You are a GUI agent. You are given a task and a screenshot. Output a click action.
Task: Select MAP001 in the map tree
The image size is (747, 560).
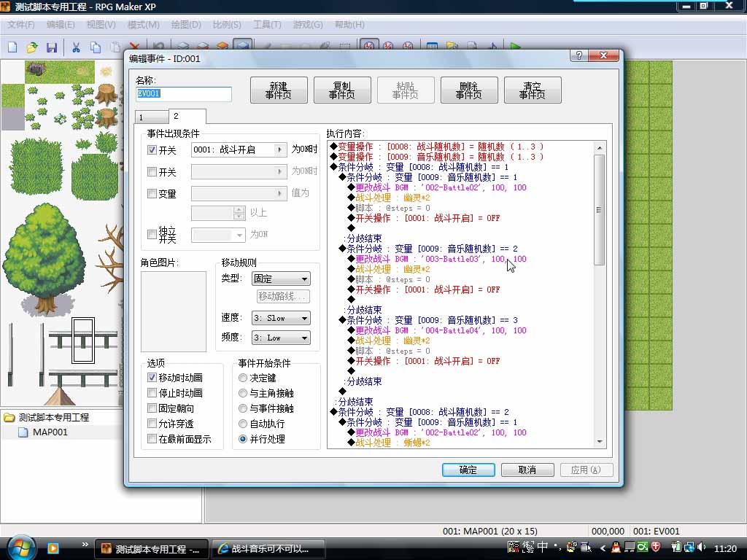point(50,432)
